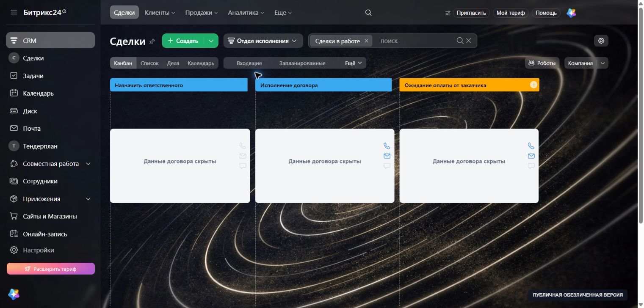Switch to the Календарь view tab

click(201, 63)
